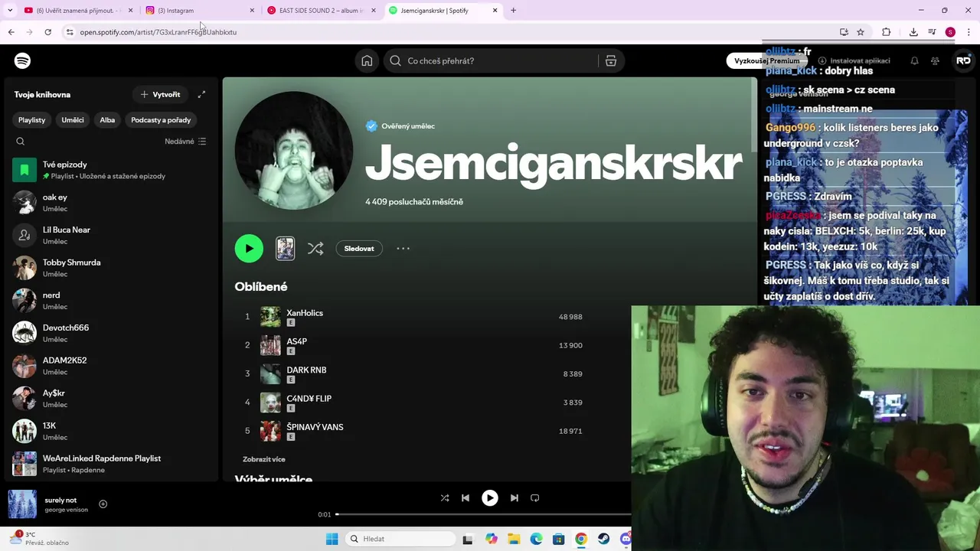Play the Jsemciganskrskr artist with the green button
Screen dimensions: 980x551
click(x=249, y=248)
